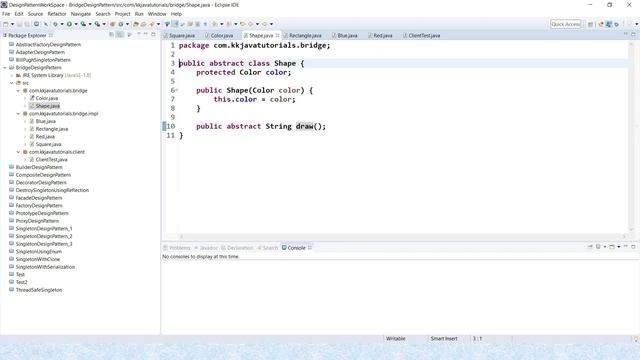Maximize the Package Explorer panel
This screenshot has width=640, height=360.
153,35
